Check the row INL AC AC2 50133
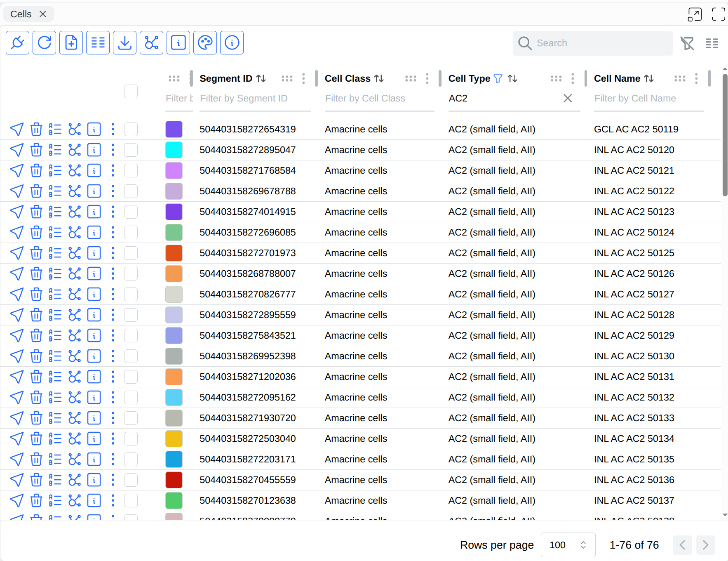 coord(131,418)
